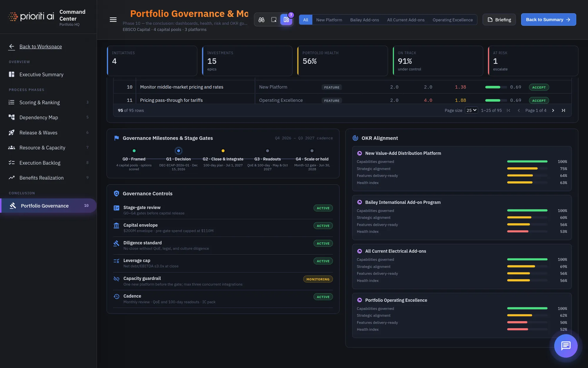The width and height of the screenshot is (588, 368).
Task: Open the hamburger menu icon
Action: (x=113, y=20)
